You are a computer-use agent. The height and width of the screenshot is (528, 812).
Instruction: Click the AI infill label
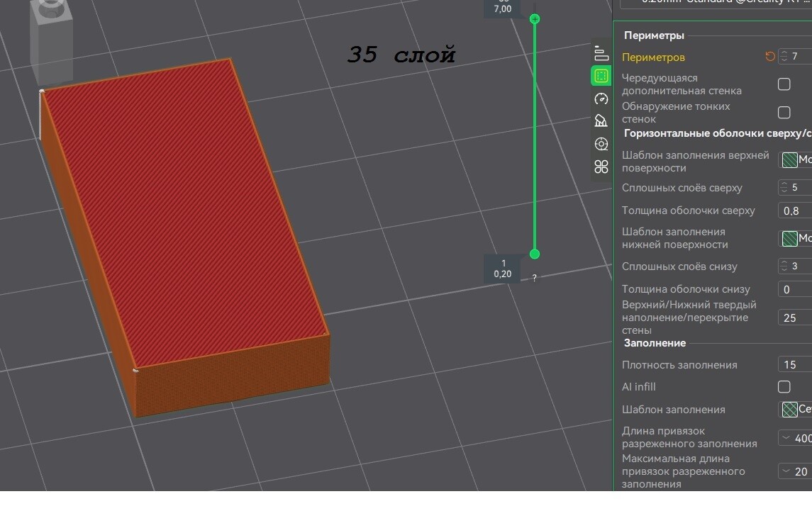[x=638, y=387]
